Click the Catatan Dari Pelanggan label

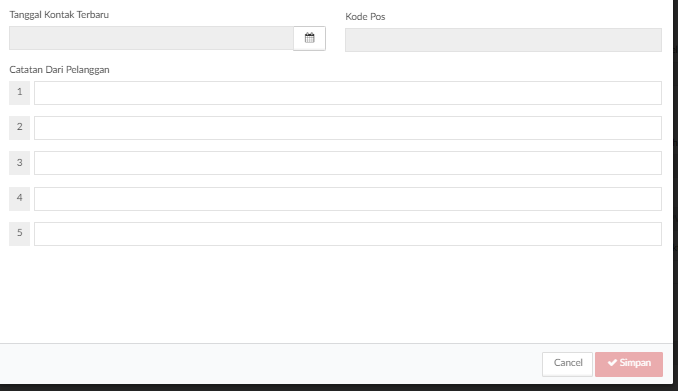coord(59,70)
